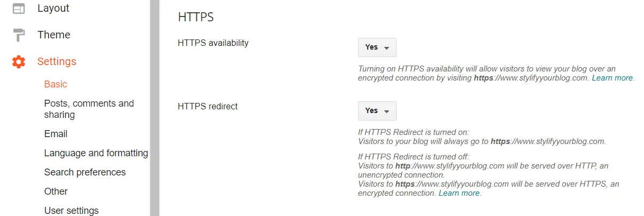644x216 pixels.
Task: Open the HTTPS availability dropdown
Action: [377, 47]
